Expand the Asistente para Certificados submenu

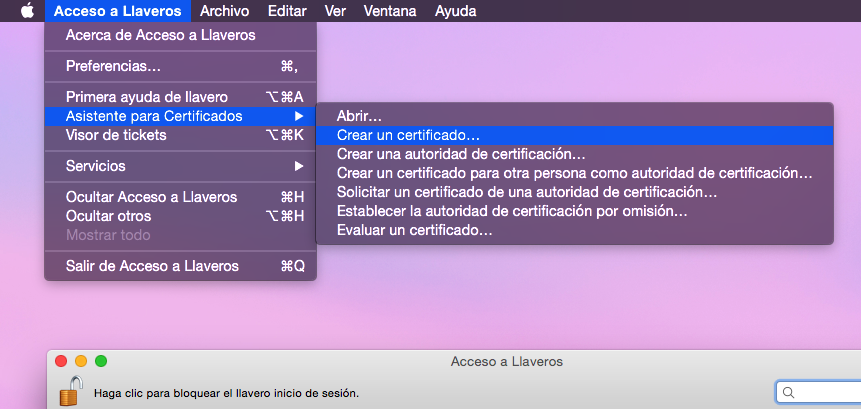click(x=181, y=116)
